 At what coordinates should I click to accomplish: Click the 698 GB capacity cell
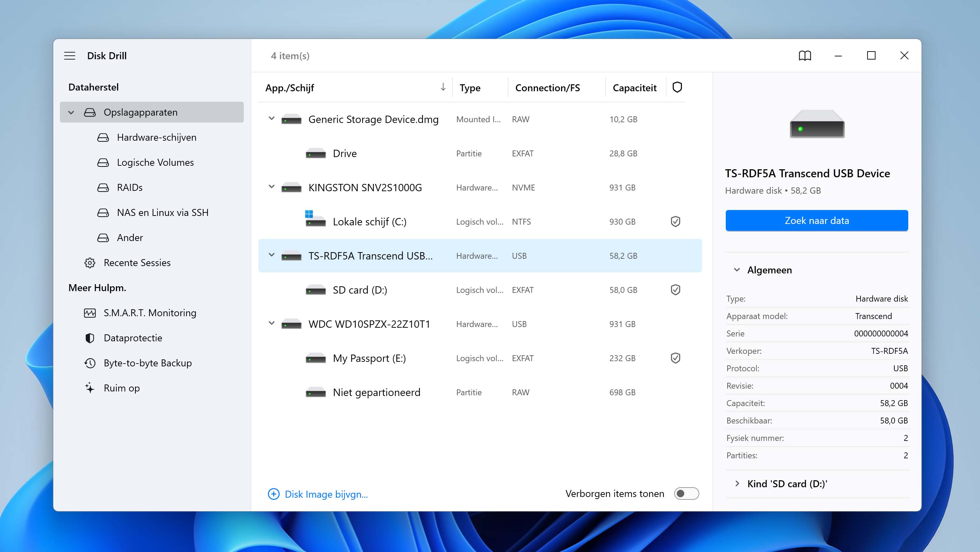[622, 392]
